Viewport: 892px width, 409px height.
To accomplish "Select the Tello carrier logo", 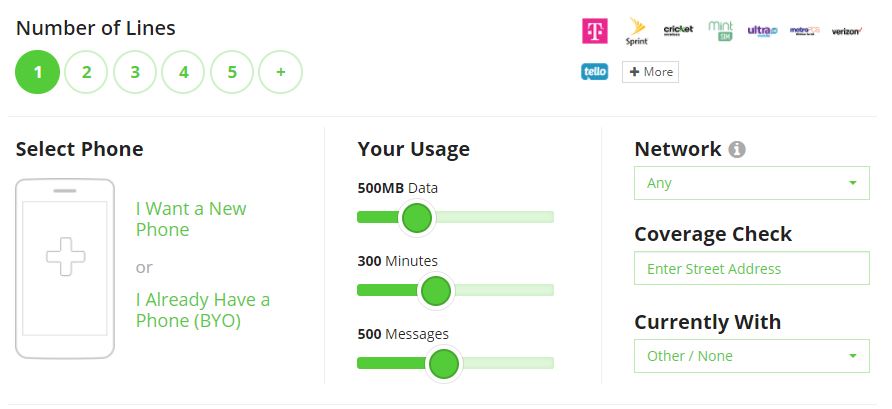I will (x=594, y=72).
